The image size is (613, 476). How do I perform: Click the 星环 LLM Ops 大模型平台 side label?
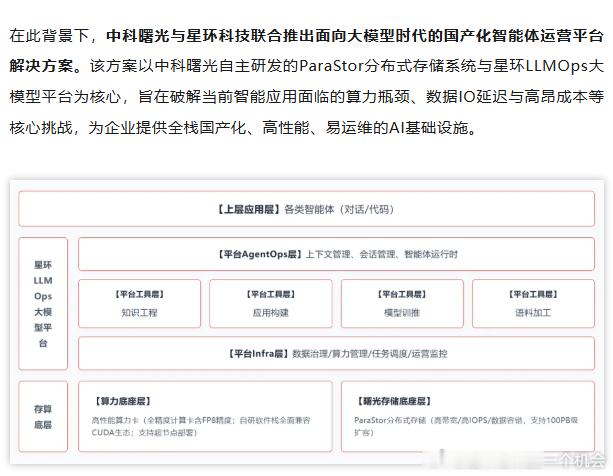click(43, 304)
